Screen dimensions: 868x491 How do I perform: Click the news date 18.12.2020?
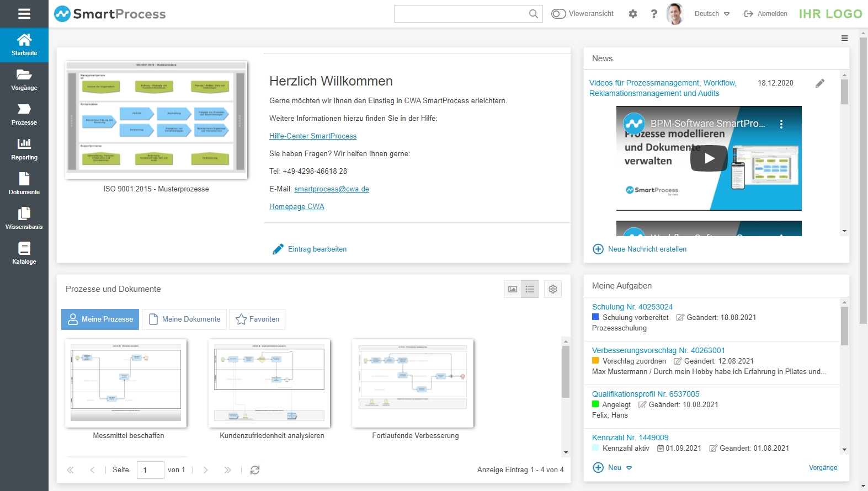pos(775,83)
